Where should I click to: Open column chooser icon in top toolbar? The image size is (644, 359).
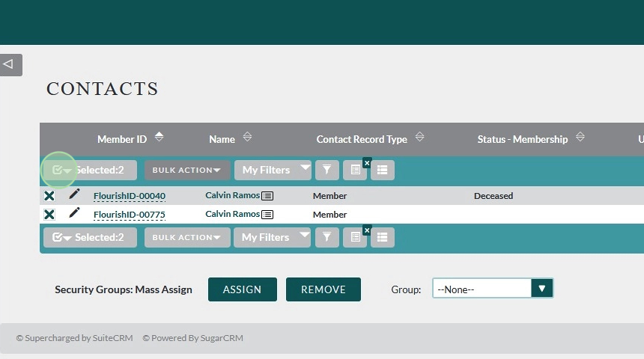(x=355, y=171)
